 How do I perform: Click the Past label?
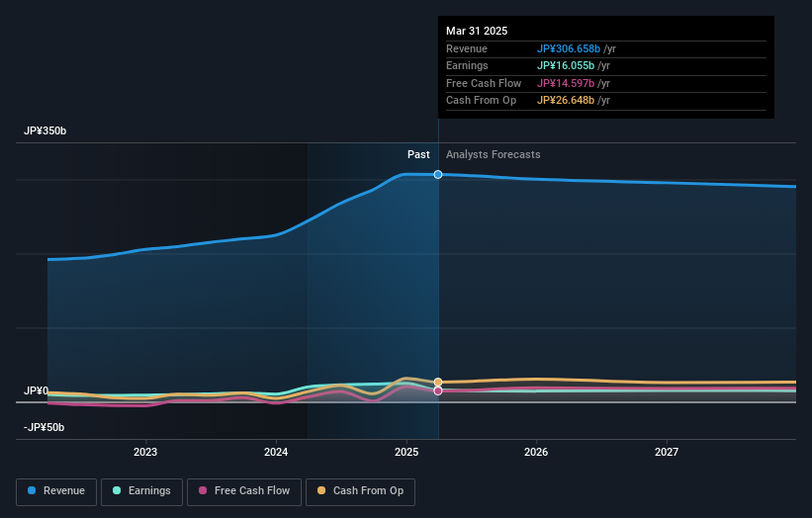418,154
